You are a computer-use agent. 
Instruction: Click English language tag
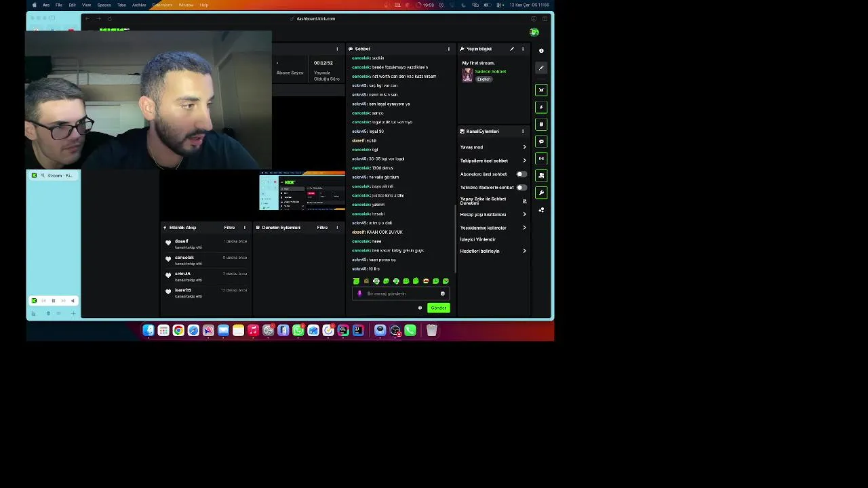point(484,79)
